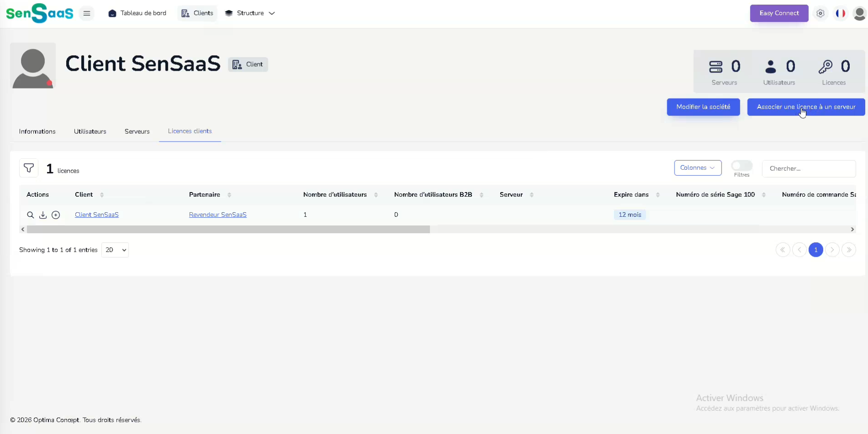
Task: Click the Licences key counter icon
Action: click(x=825, y=67)
